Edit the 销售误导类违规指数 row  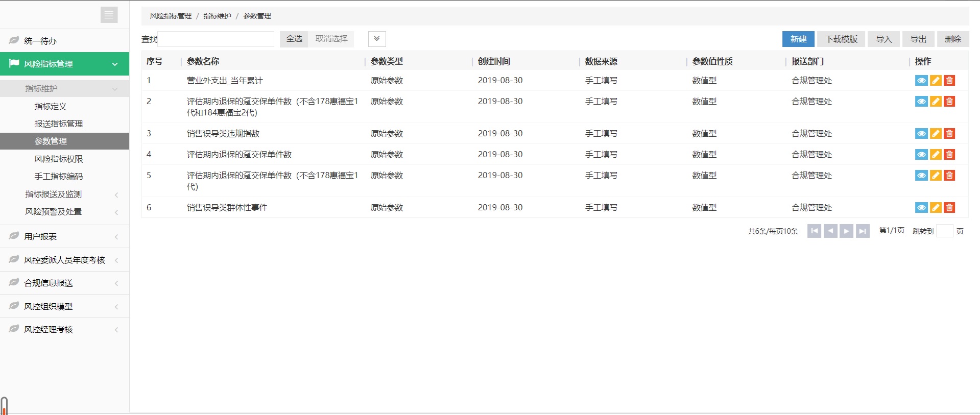pos(936,134)
